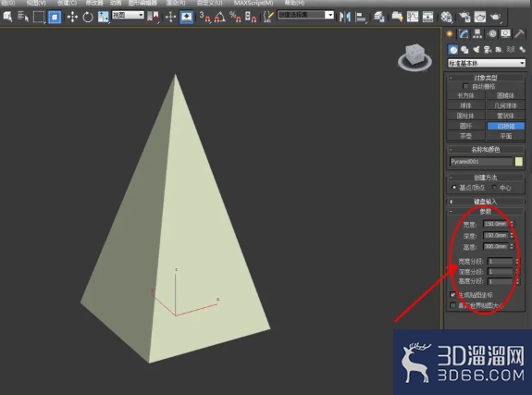
Task: Activate the Select and Manipulate tool
Action: tap(170, 17)
